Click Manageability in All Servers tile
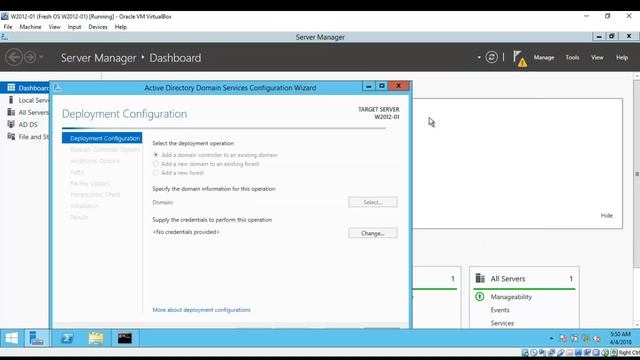This screenshot has height=360, width=640. click(511, 297)
